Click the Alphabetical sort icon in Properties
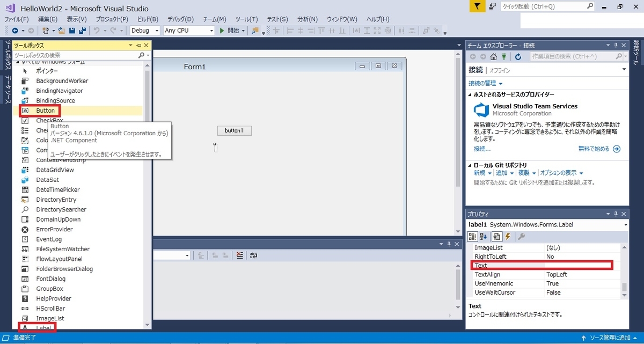The image size is (644, 344). (484, 236)
